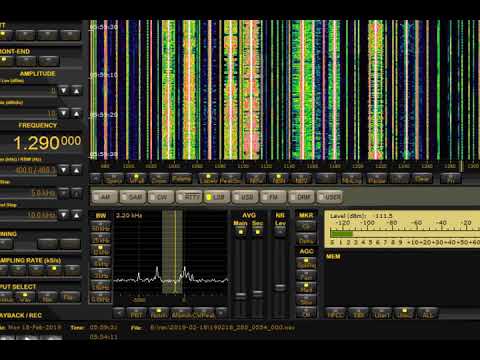Set bandwidth to 50 kHz
The width and height of the screenshot is (480, 360).
(101, 227)
